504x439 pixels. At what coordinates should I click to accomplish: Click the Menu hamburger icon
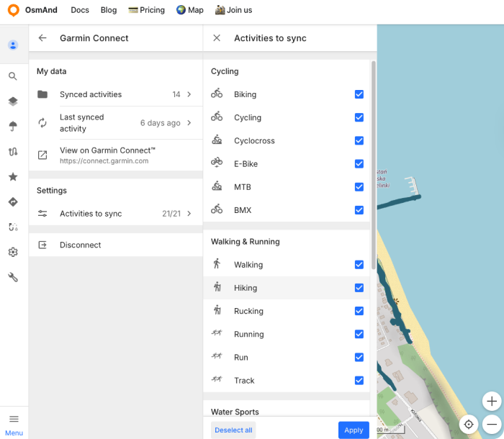[x=14, y=419]
